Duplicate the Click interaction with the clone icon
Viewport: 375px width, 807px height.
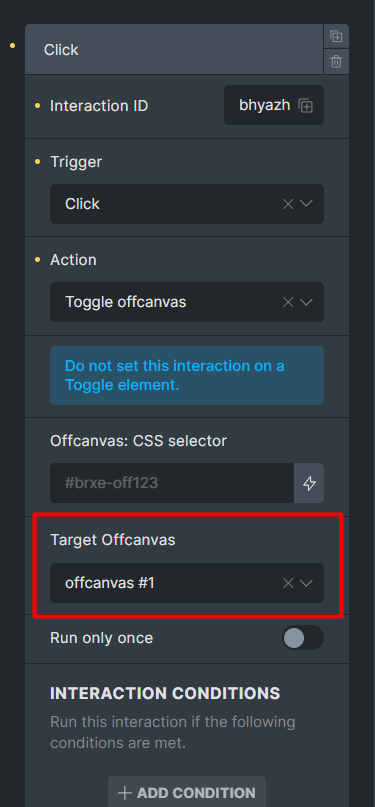coord(336,37)
